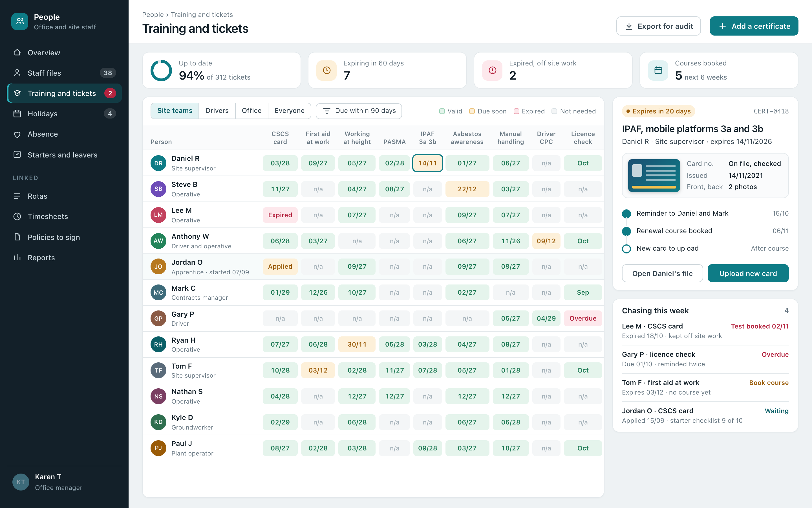Click Add a certificate button
Screen dimensions: 812x508
[x=754, y=26]
